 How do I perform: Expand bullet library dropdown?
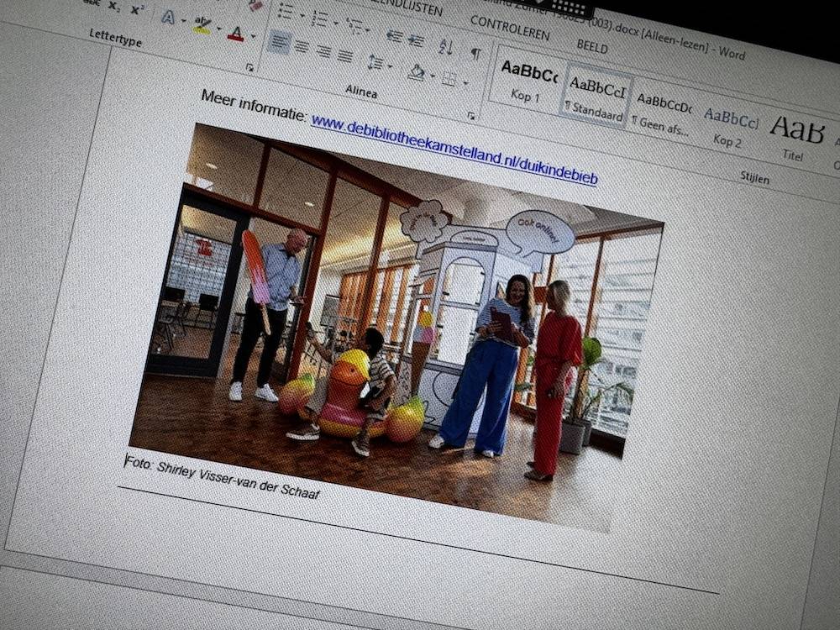click(x=302, y=15)
